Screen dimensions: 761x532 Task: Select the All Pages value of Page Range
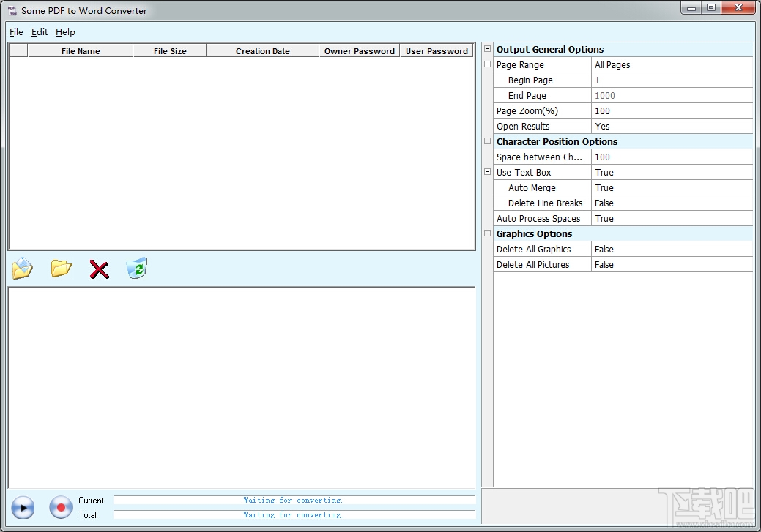[x=672, y=65]
